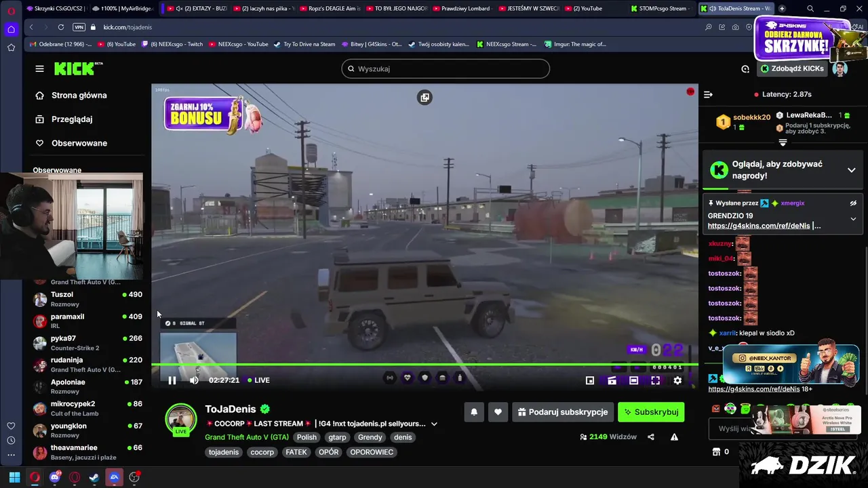Expand the pinned message chevron
The width and height of the screenshot is (868, 488).
tap(853, 219)
